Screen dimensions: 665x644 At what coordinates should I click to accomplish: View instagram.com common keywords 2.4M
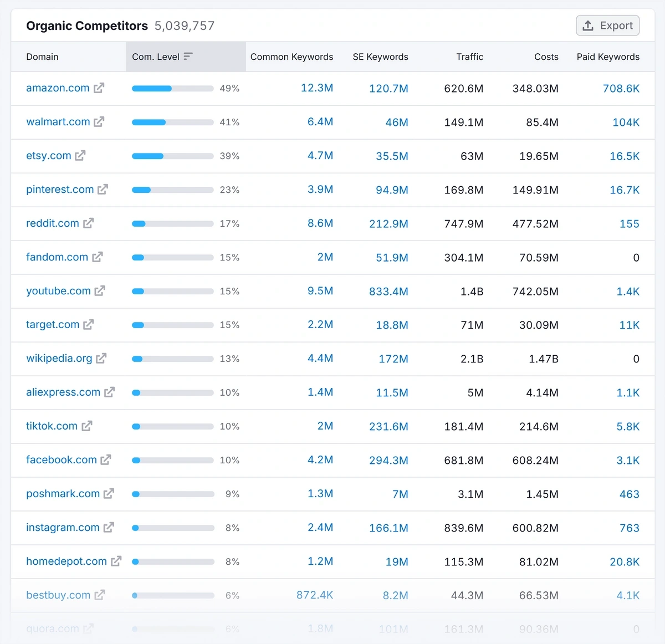(x=320, y=528)
